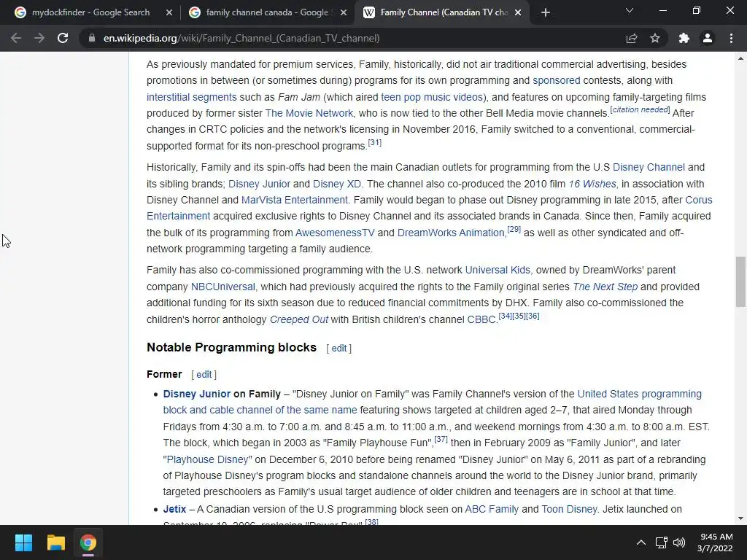Go forward to the next page
747x560 pixels.
(x=39, y=38)
